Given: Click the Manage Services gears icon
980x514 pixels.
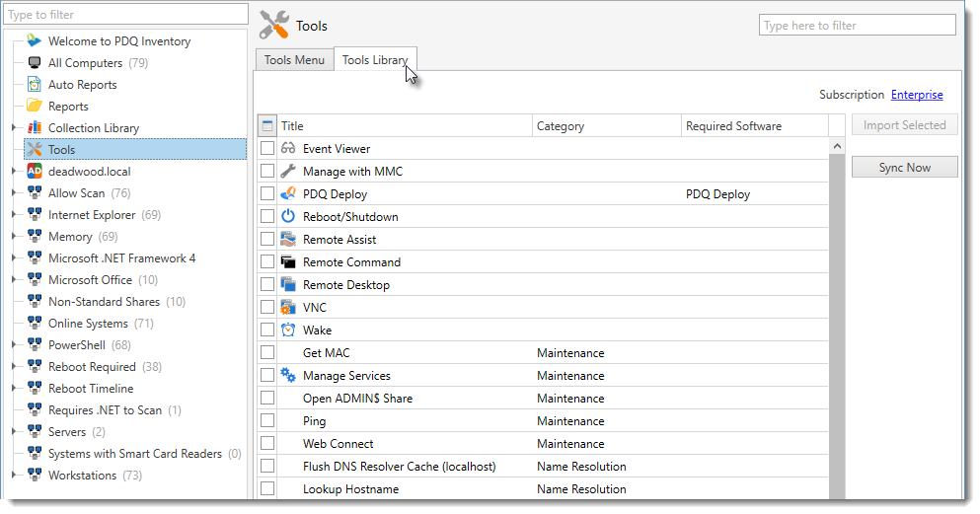Looking at the screenshot, I should point(288,375).
